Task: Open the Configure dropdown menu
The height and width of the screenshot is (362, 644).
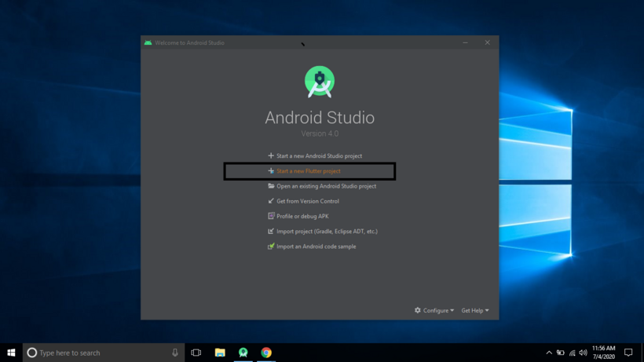Action: [x=434, y=310]
